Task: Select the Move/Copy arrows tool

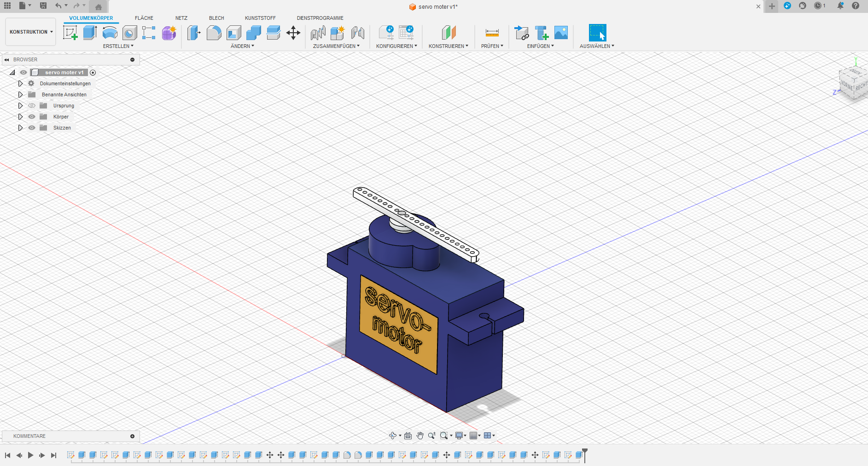Action: tap(293, 33)
